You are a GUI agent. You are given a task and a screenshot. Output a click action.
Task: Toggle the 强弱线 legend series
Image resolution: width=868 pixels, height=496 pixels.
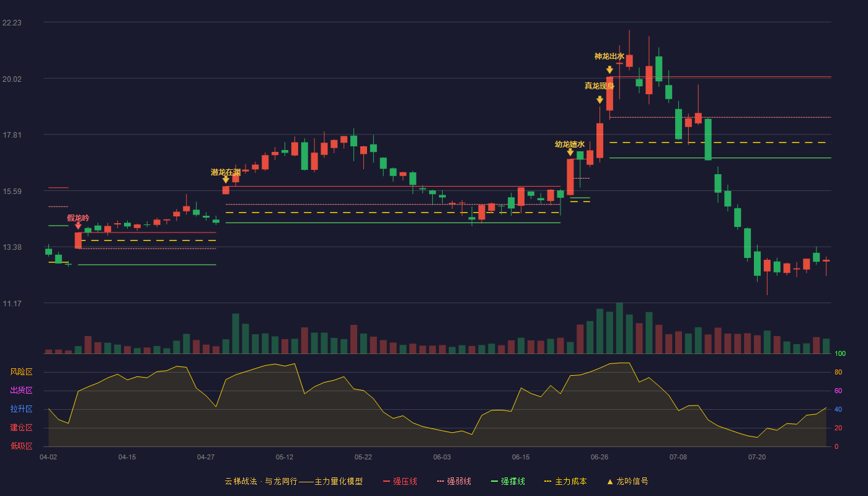[x=454, y=481]
